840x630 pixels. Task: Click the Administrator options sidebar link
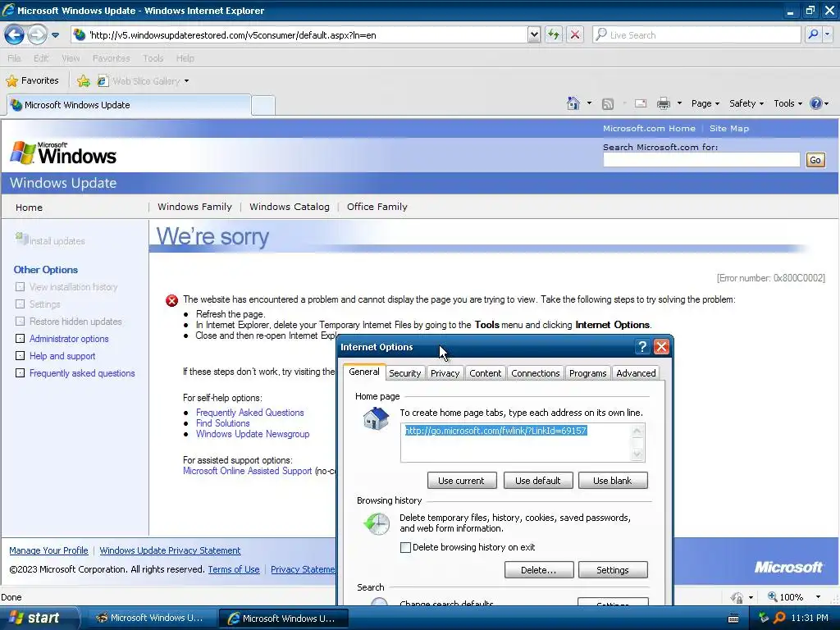coord(69,339)
